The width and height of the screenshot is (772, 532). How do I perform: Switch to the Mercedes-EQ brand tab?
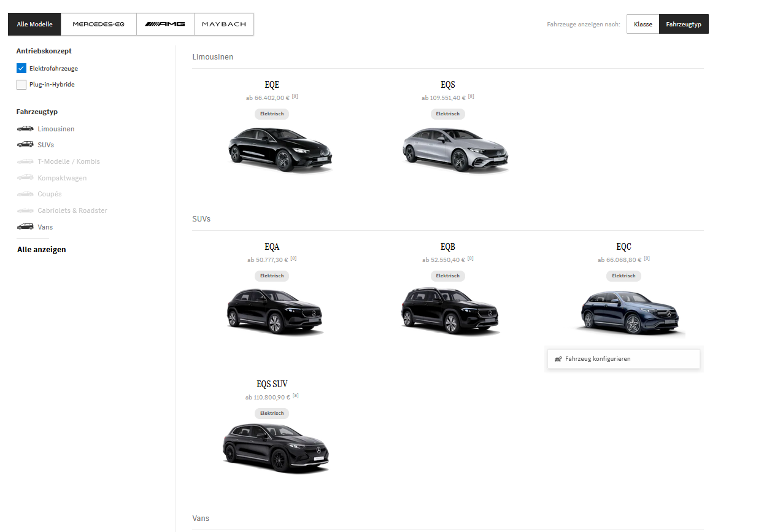[99, 25]
